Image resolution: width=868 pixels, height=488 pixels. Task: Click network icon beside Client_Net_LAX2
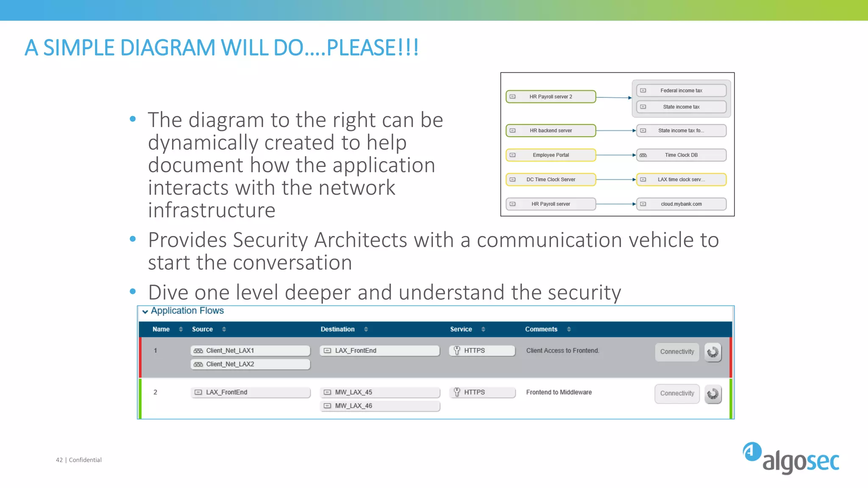(198, 364)
